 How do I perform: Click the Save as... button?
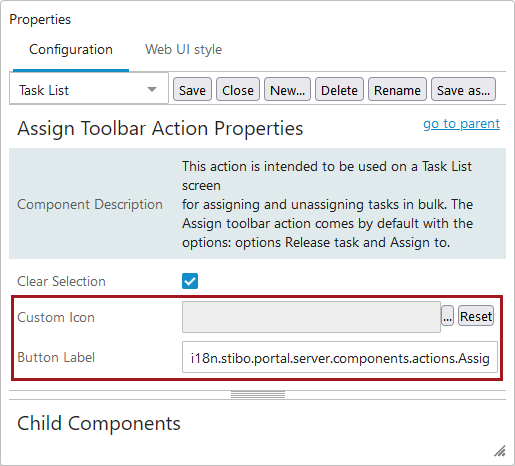pyautogui.click(x=463, y=89)
